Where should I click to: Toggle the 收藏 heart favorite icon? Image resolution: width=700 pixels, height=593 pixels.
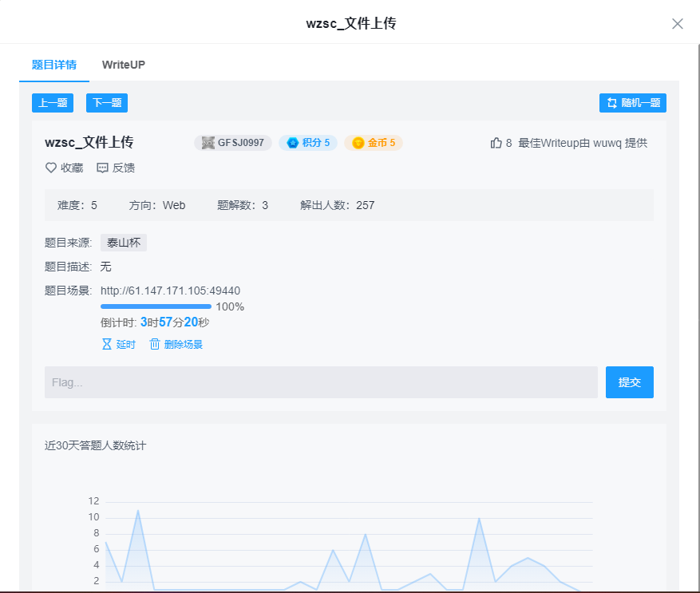coord(49,168)
